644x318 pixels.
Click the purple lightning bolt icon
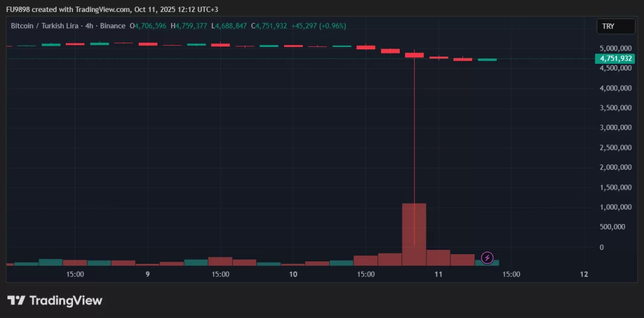point(487,258)
